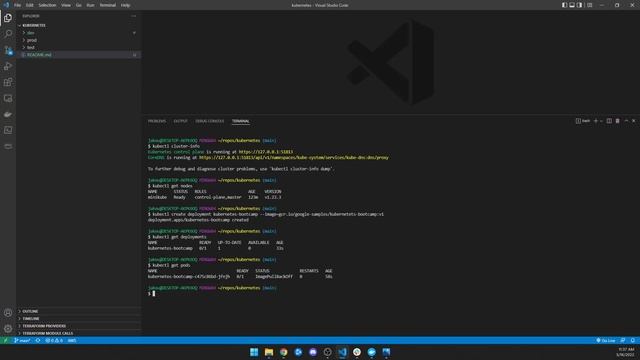Viewport: 640px width, 360px height.
Task: Click the VS Code taskbar icon
Action: [342, 352]
